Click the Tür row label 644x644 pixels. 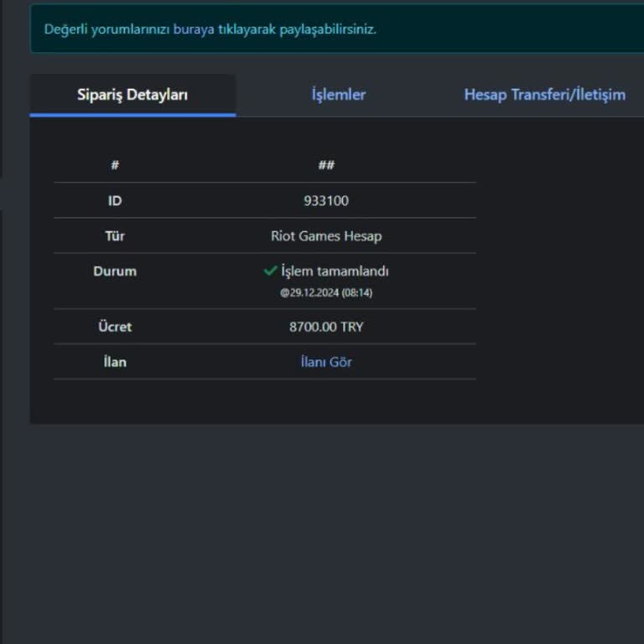click(x=115, y=236)
